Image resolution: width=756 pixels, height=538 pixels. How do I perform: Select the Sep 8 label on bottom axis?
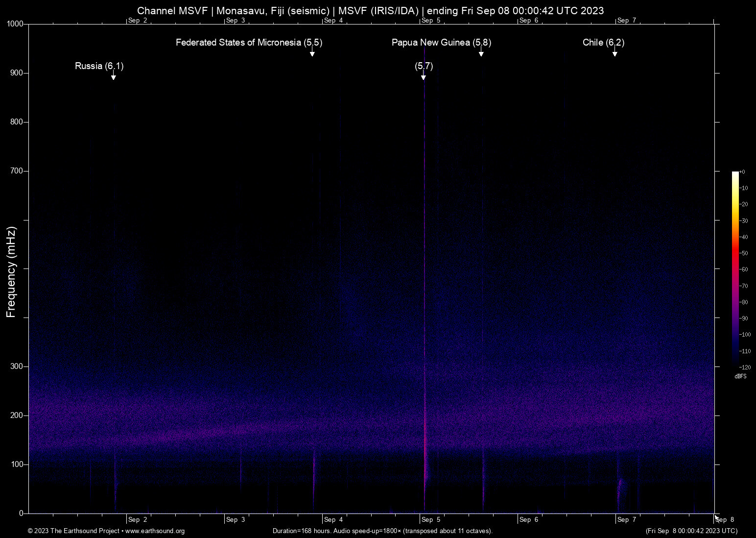725,520
